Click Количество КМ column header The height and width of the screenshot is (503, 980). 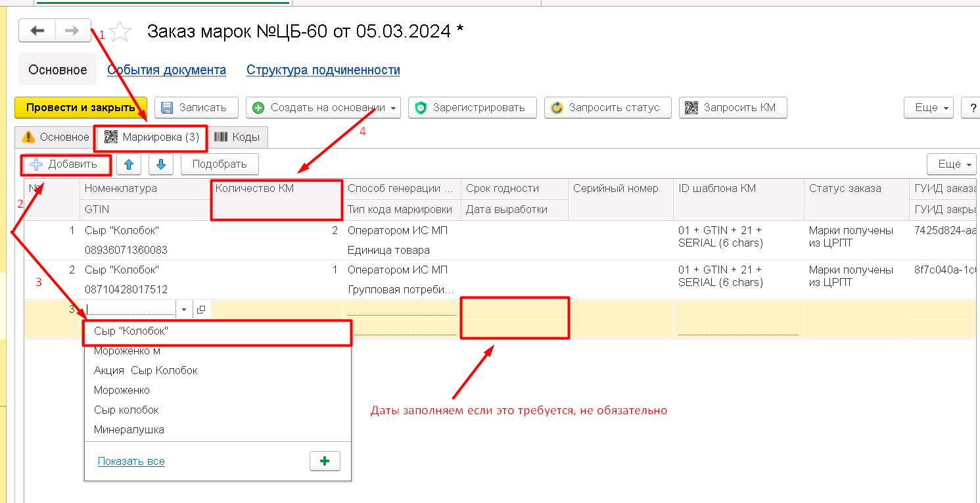[x=276, y=199]
